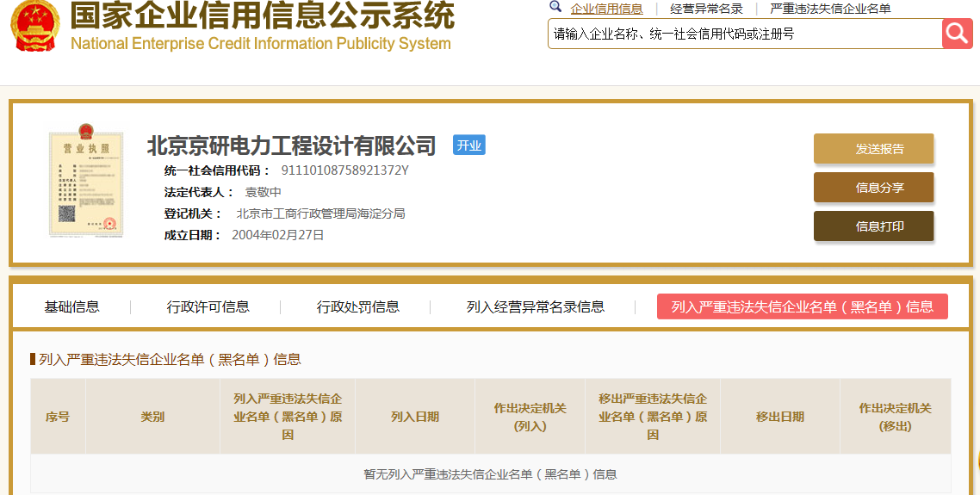
Task: Click the 移出严重违法失信企业名单（黑名单）原因 column header
Action: [653, 417]
